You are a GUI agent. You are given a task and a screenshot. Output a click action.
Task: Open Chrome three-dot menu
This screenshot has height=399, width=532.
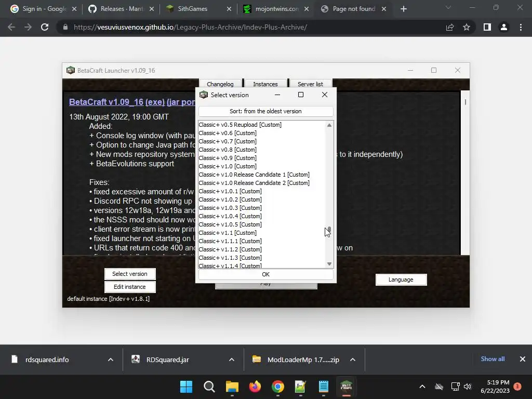point(521,27)
